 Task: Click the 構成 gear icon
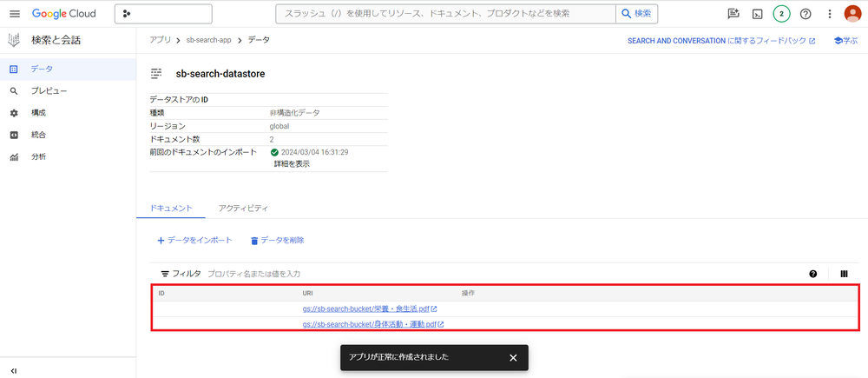[x=15, y=113]
